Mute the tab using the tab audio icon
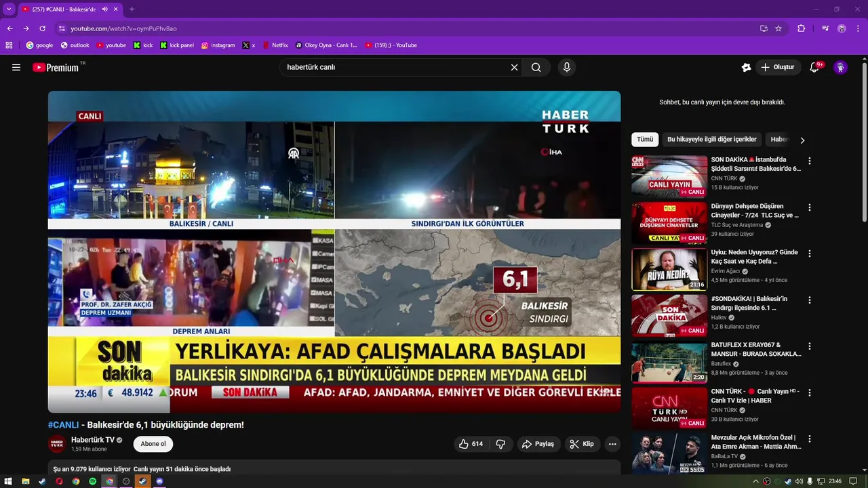 tap(104, 9)
